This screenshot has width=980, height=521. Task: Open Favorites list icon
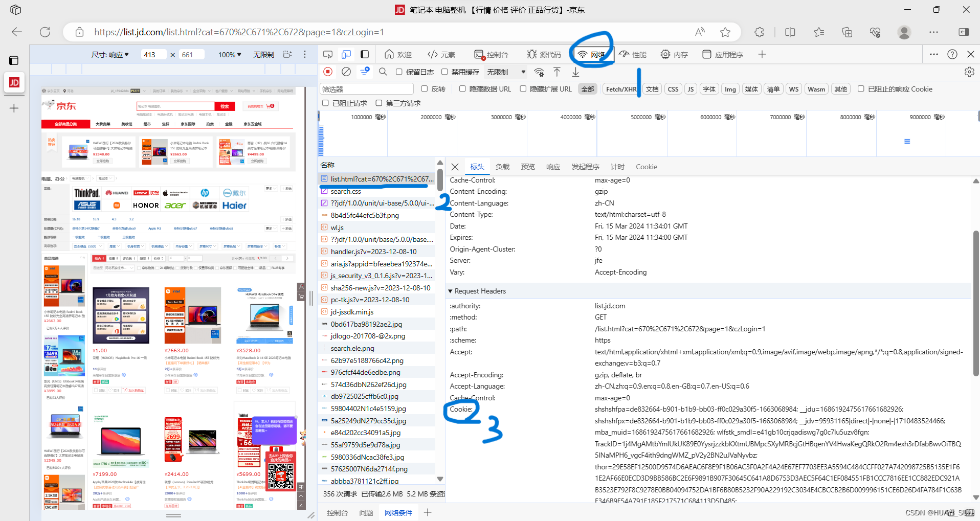click(819, 32)
